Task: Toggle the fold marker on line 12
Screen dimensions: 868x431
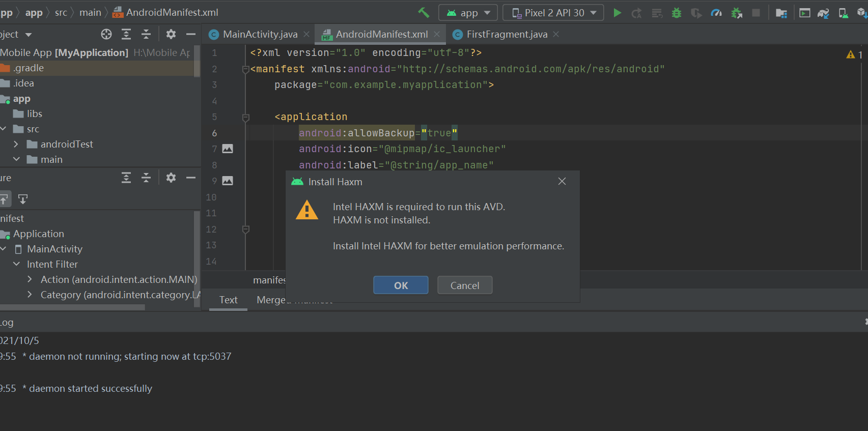Action: point(245,229)
